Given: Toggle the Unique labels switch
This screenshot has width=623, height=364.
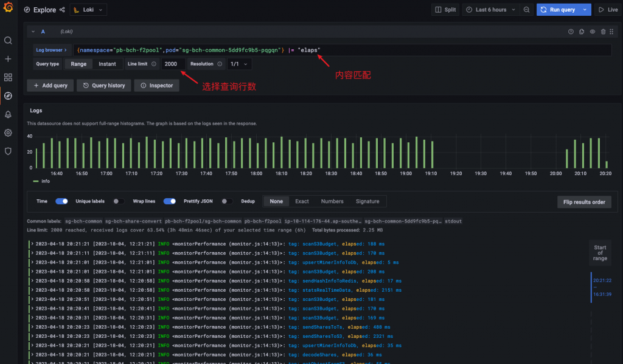Looking at the screenshot, I should click(119, 201).
